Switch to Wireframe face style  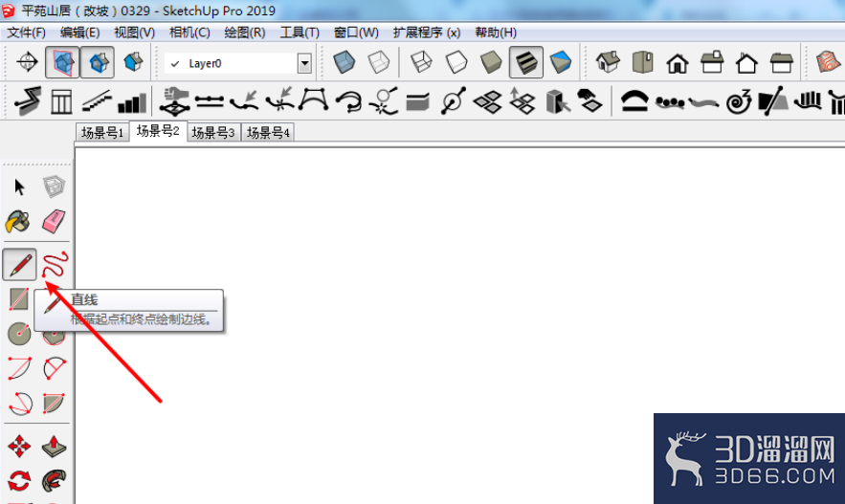pos(421,62)
